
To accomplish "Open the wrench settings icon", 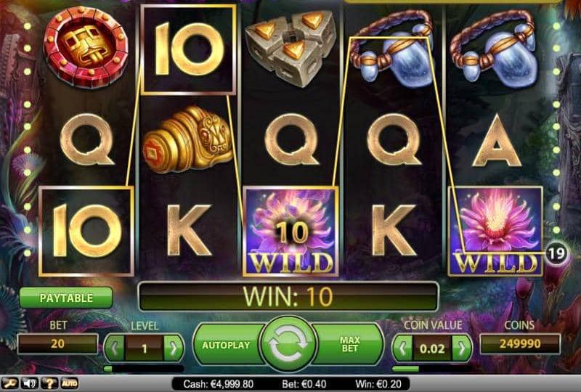I will (9, 383).
